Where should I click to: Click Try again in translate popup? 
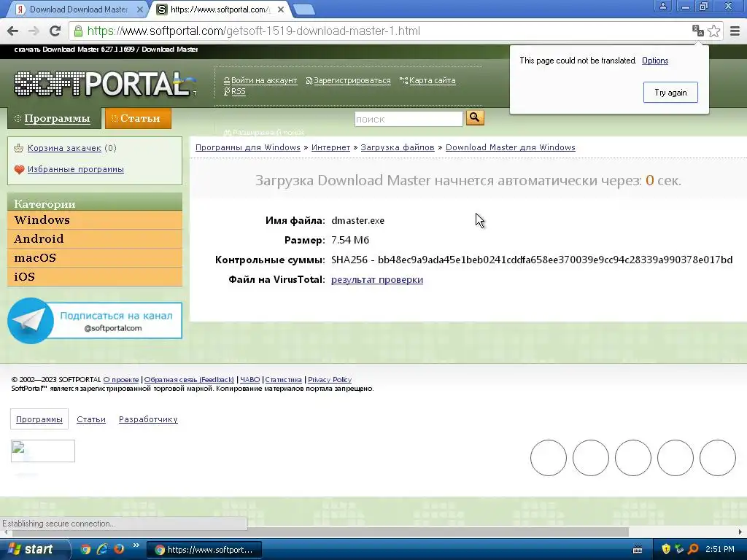click(x=670, y=93)
